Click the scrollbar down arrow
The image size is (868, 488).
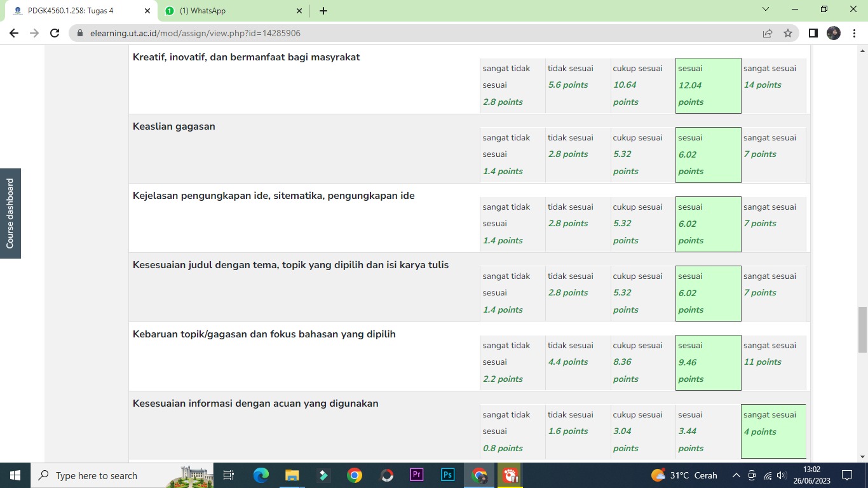(x=862, y=456)
